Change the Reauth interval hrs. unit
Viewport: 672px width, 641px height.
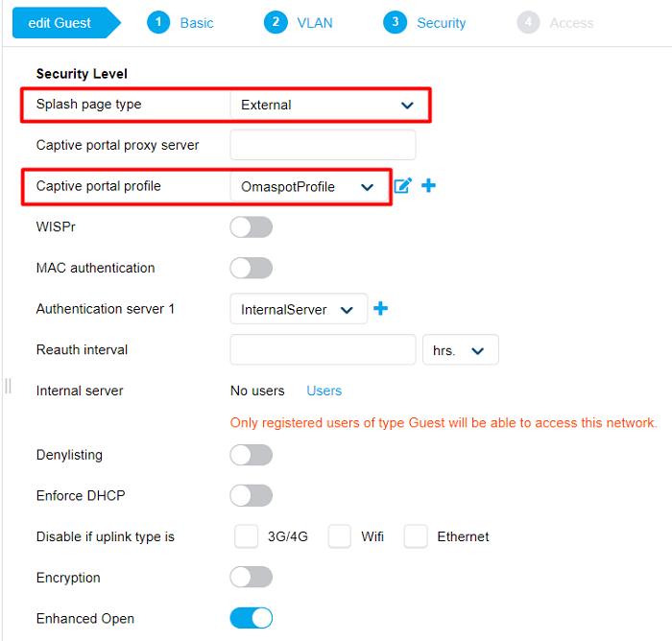click(460, 350)
